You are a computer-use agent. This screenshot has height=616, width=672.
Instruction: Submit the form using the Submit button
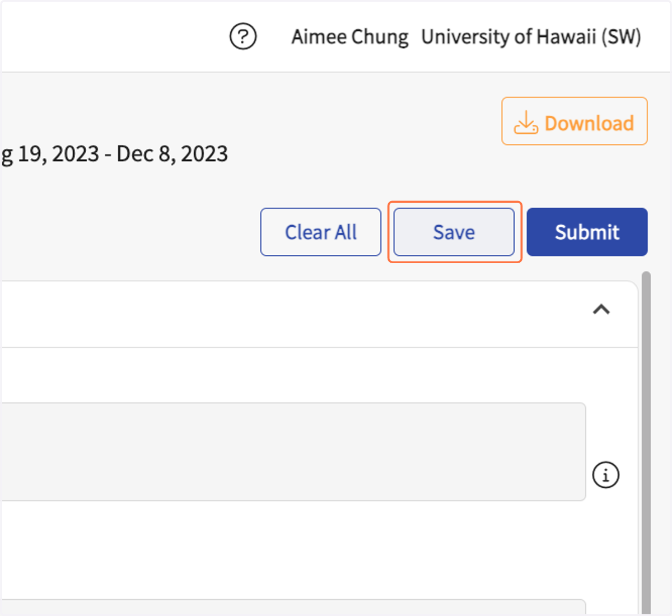587,232
